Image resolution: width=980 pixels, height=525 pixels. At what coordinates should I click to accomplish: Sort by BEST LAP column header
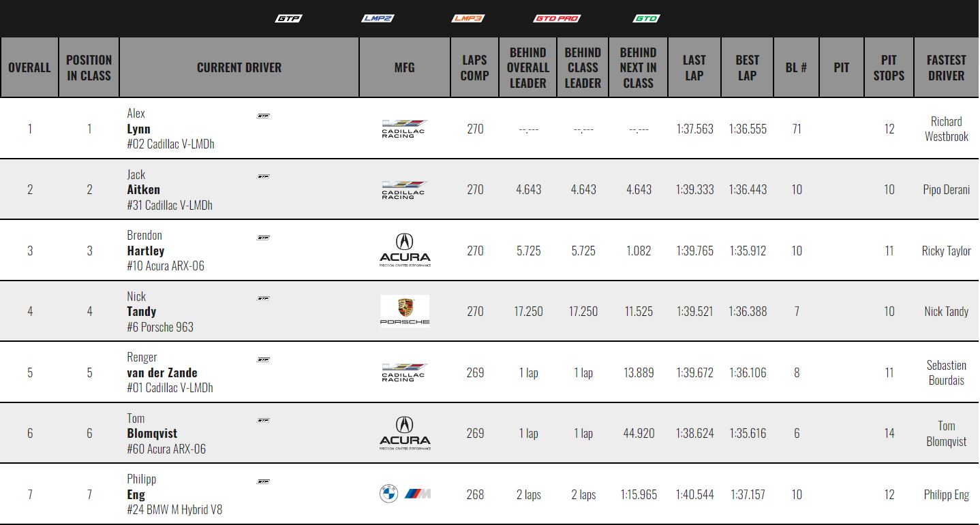tap(747, 67)
